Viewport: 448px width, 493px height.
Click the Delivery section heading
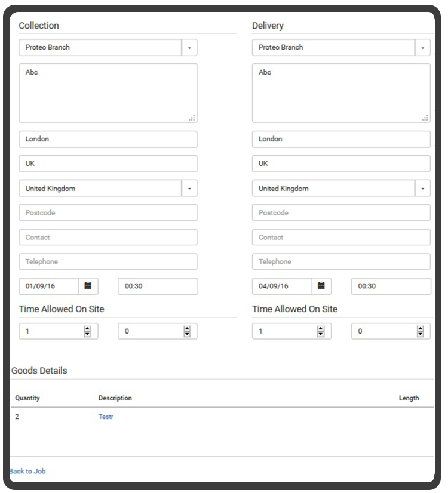click(268, 26)
